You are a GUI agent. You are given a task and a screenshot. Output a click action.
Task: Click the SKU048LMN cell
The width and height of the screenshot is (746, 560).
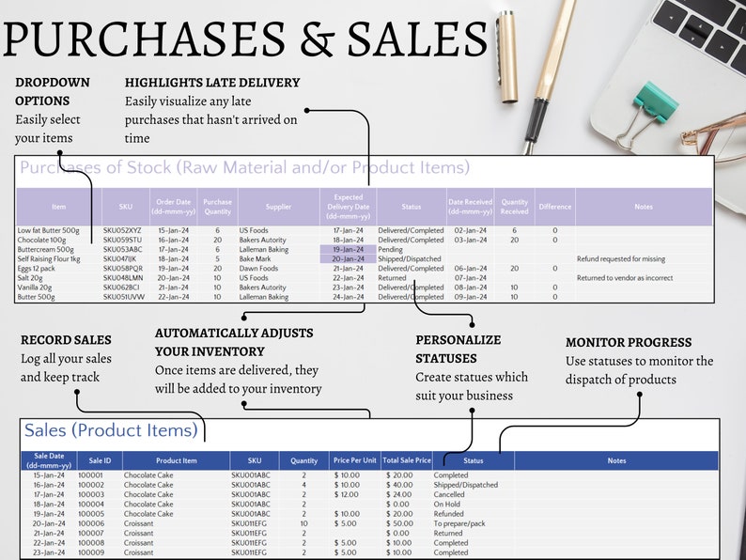click(123, 278)
